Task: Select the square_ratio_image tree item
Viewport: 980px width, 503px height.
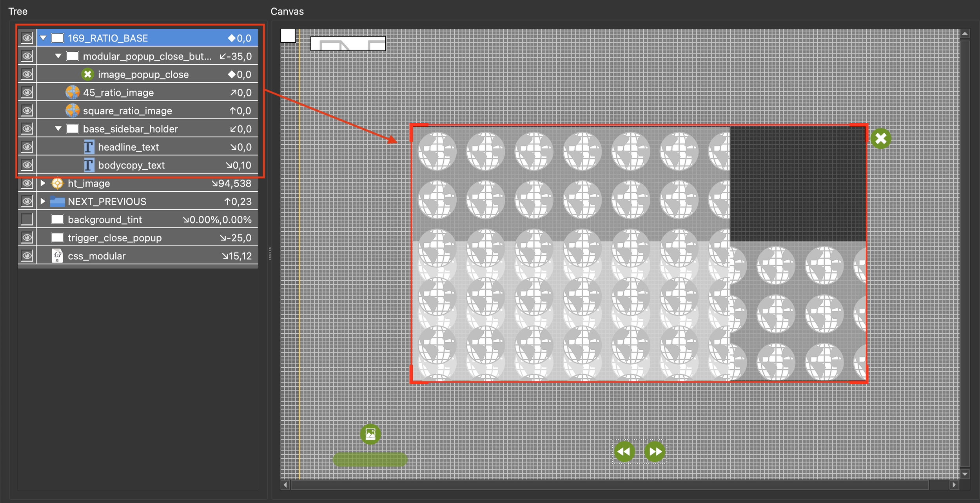Action: click(127, 111)
